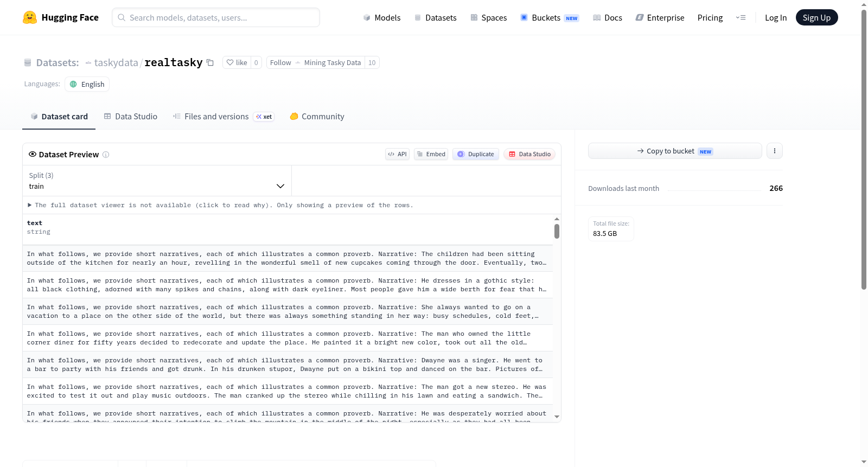Open the Models nav item

click(382, 17)
